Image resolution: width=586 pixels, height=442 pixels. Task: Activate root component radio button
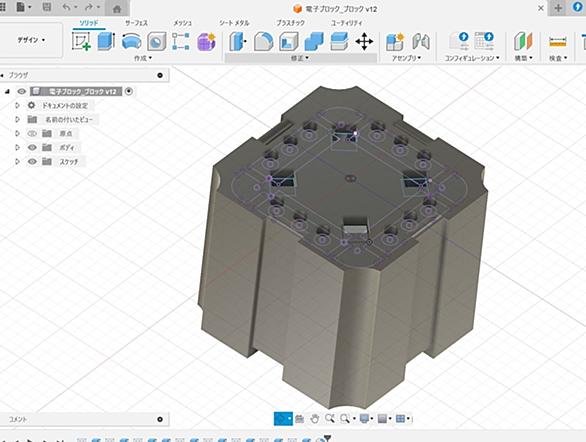129,91
